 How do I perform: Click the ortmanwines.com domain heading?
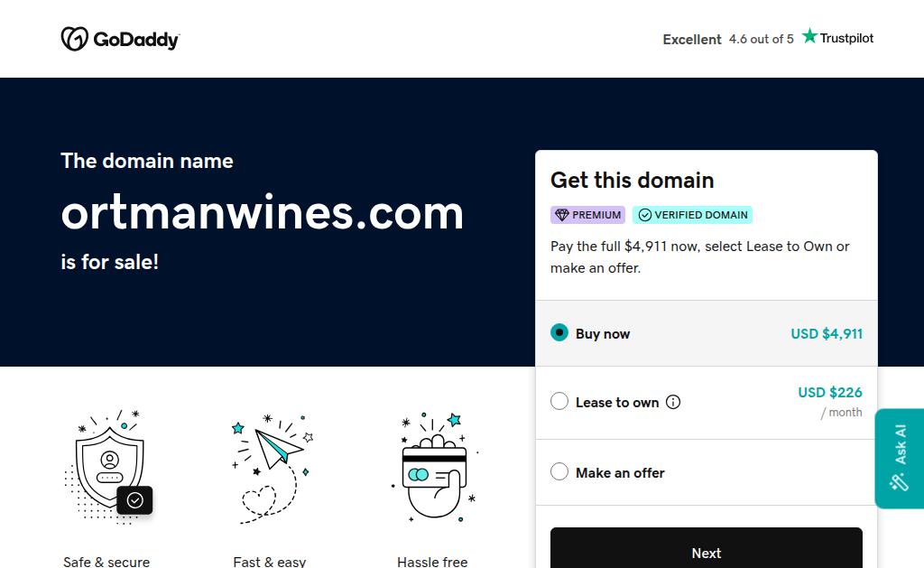click(x=263, y=212)
